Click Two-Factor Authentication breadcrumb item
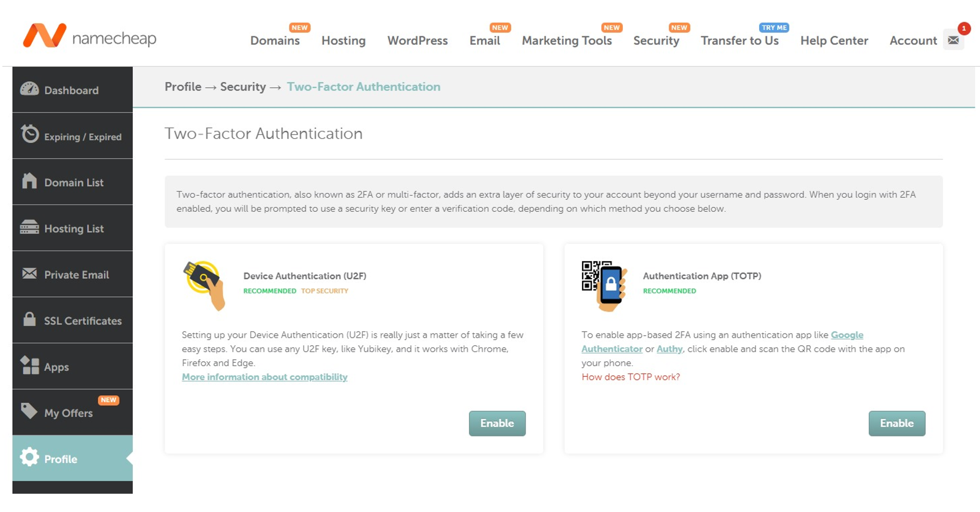Screen dimensions: 980x512 (363, 87)
